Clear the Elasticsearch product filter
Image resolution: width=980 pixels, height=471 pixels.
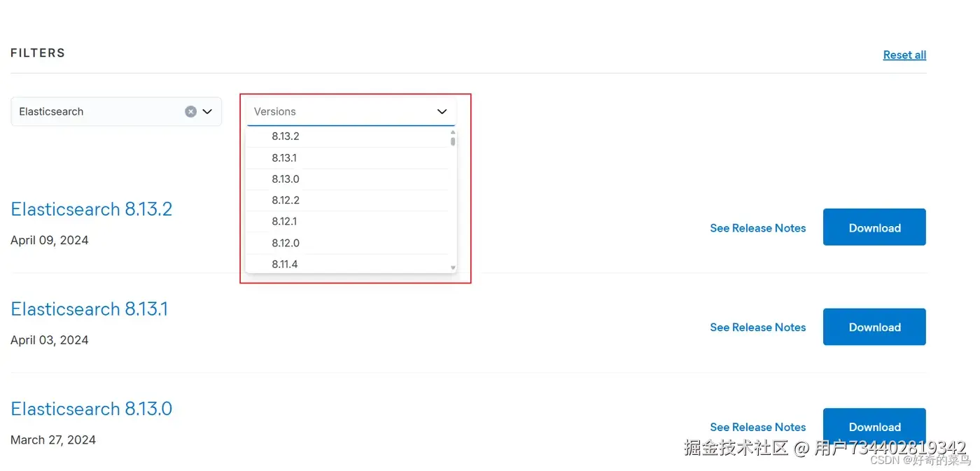coord(190,111)
